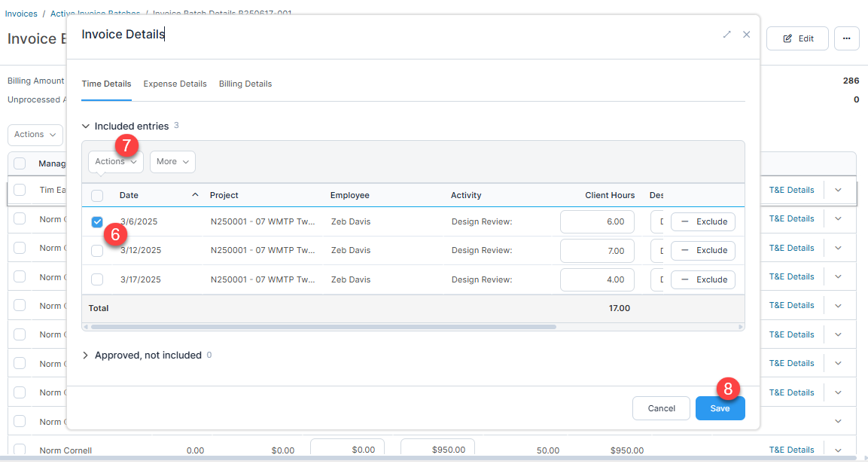This screenshot has height=467, width=868.
Task: Edit the 7.00 client hours field
Action: coord(597,251)
